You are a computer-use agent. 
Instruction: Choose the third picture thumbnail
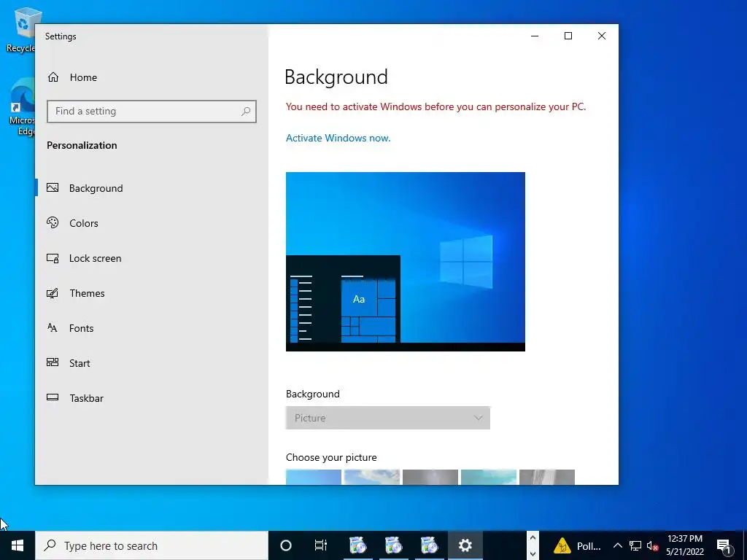click(430, 477)
